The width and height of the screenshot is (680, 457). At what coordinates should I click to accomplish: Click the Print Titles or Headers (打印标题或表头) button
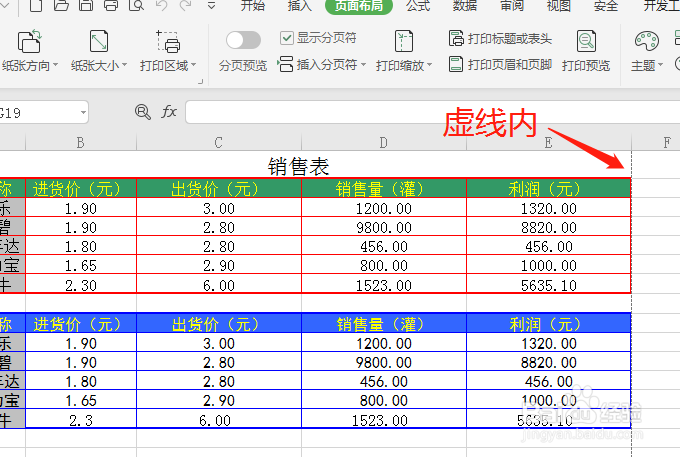[x=500, y=39]
